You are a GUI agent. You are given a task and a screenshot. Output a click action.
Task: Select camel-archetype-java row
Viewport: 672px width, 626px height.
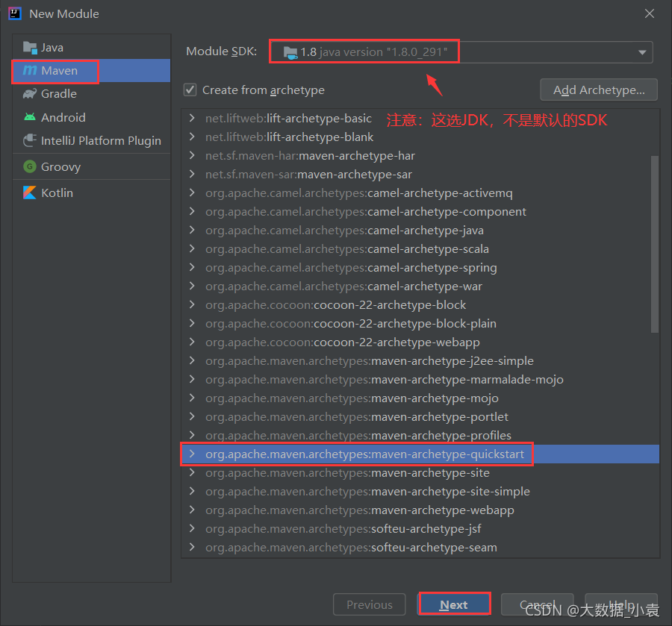coord(420,231)
